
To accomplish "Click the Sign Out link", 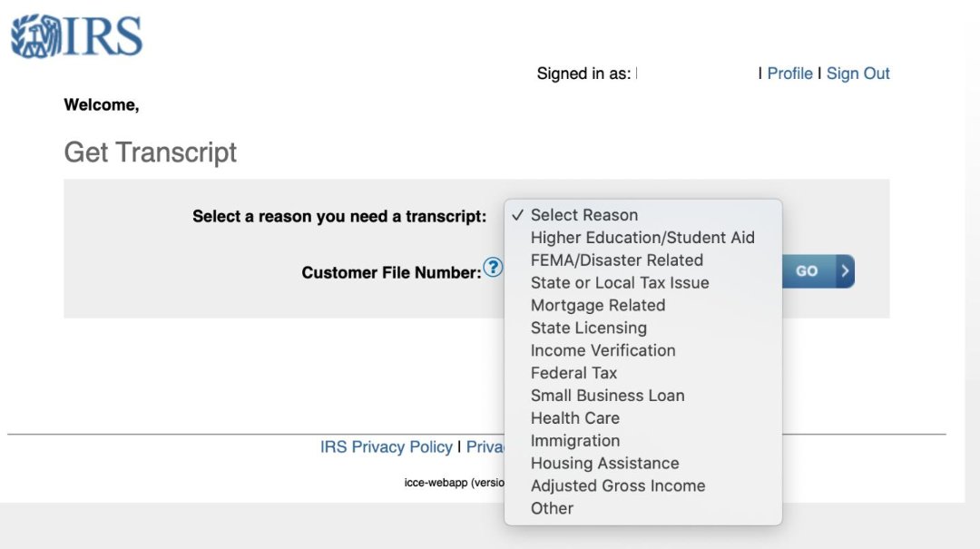I will pyautogui.click(x=857, y=74).
